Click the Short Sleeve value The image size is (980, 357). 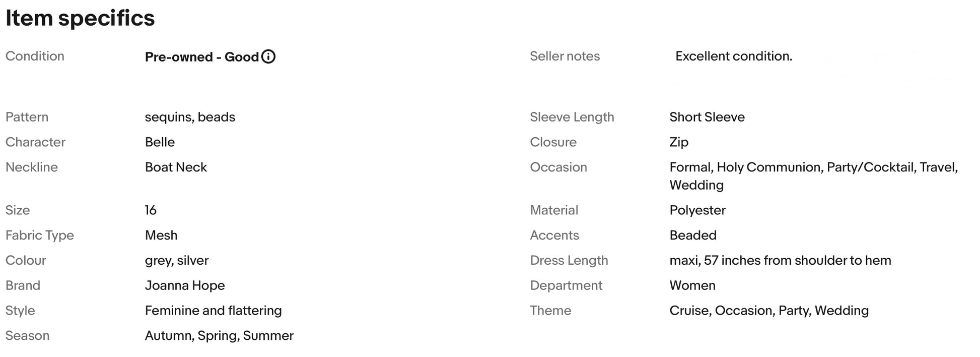[x=707, y=117]
